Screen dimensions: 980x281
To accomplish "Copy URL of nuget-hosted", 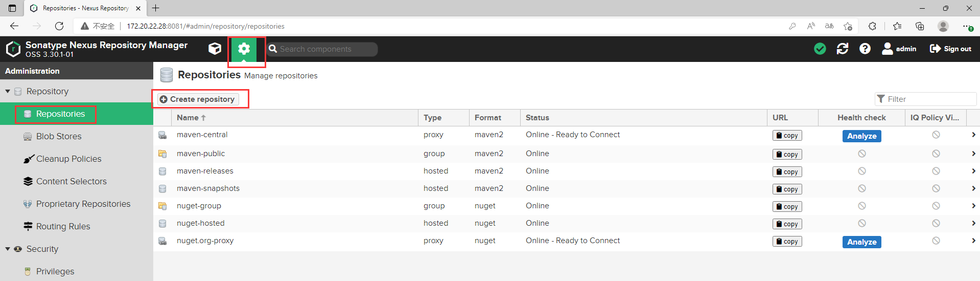I will pos(787,224).
